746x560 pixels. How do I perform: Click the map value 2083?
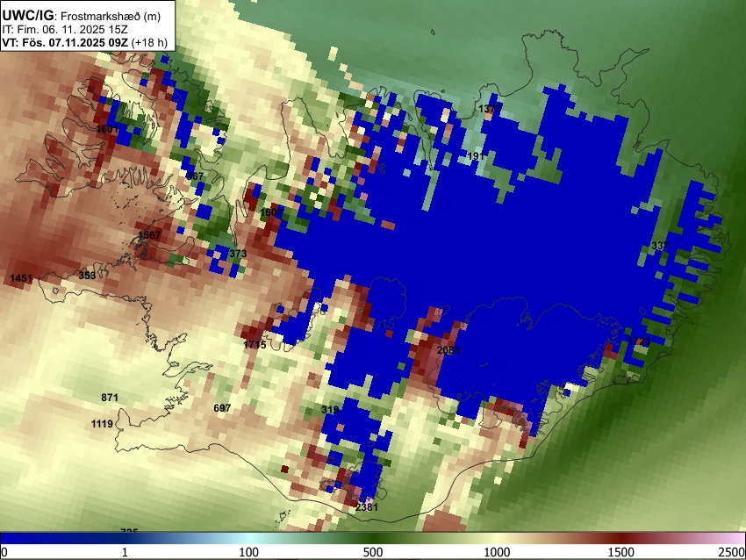point(448,350)
